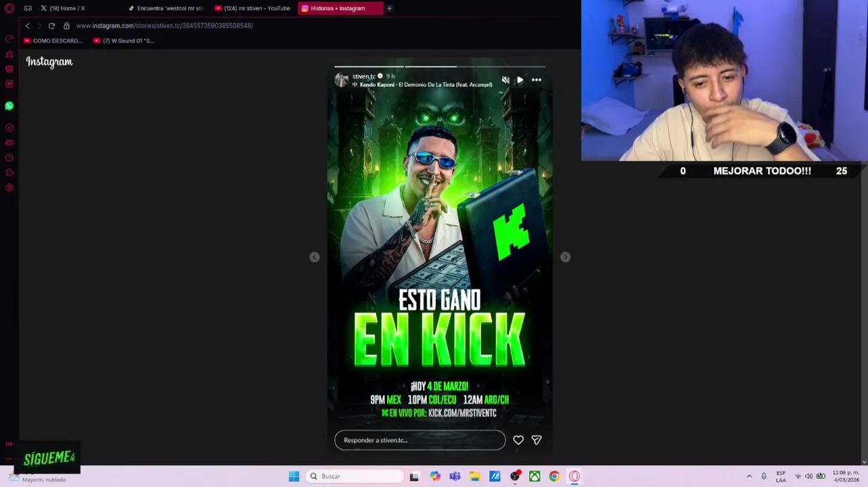The image size is (868, 487).
Task: Switch to the Encuentra 'westcol mr stiven' TikTok tab
Action: pyautogui.click(x=166, y=8)
